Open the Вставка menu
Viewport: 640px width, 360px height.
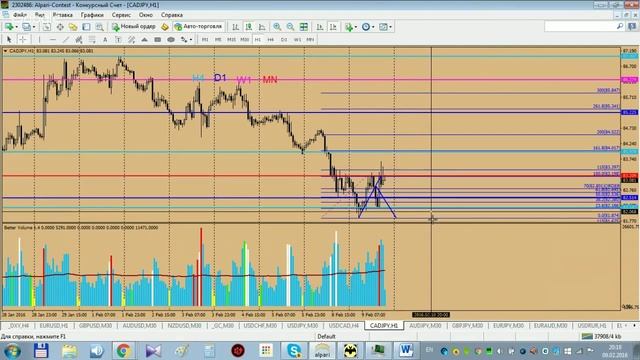[62, 15]
